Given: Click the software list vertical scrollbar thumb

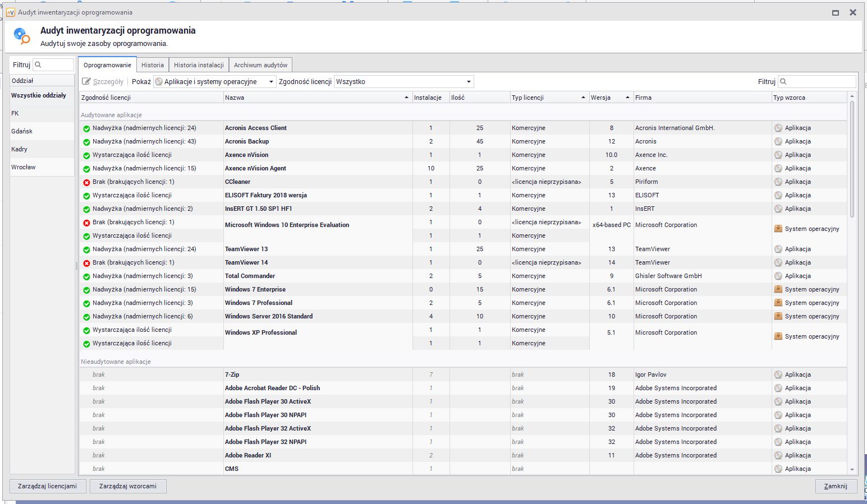Looking at the screenshot, I should (x=852, y=160).
